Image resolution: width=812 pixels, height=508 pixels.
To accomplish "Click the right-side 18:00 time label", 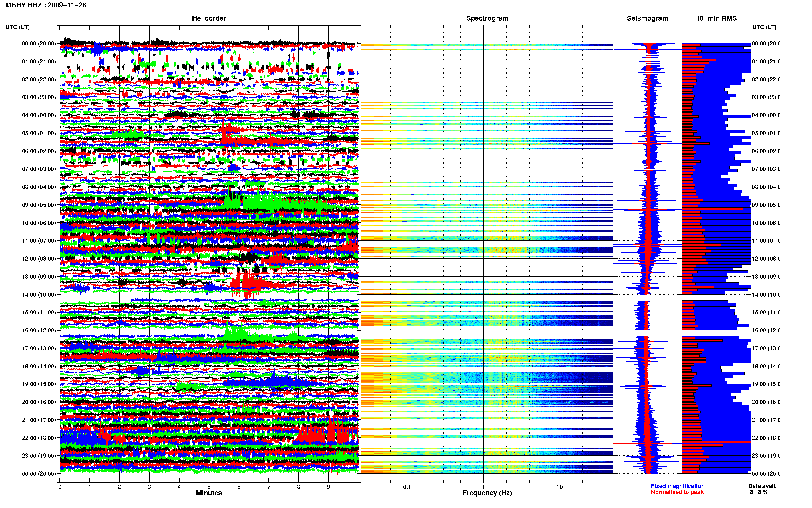I will point(765,366).
